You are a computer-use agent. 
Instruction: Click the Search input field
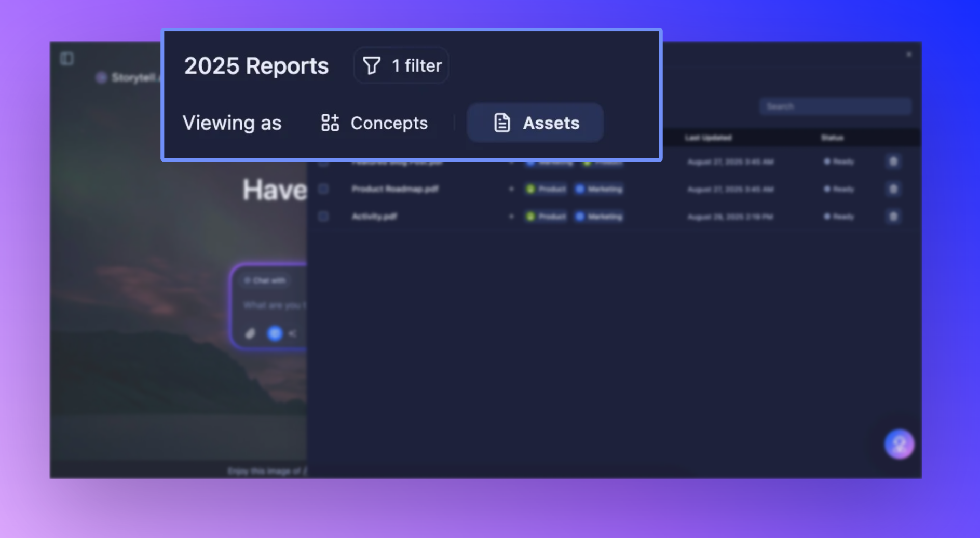835,106
